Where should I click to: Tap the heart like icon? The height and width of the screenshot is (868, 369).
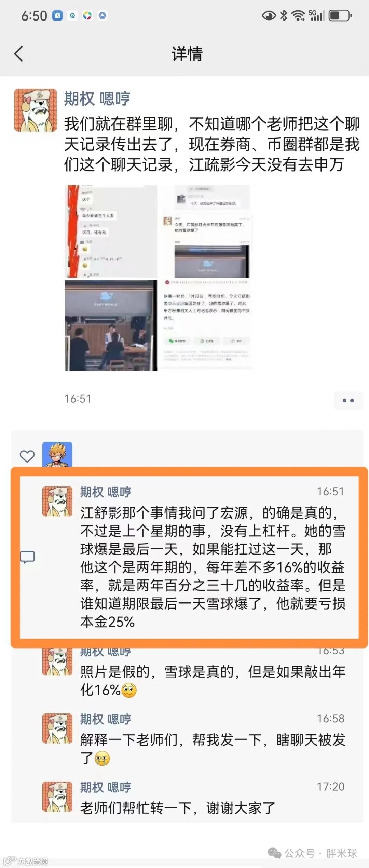coord(27,456)
